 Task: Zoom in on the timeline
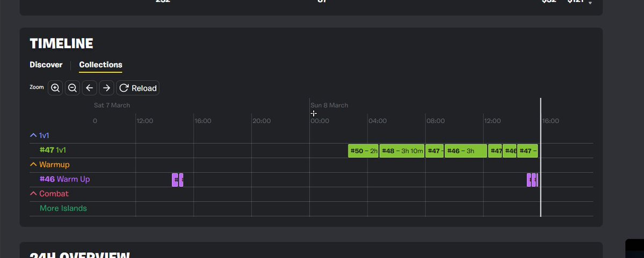tap(55, 88)
